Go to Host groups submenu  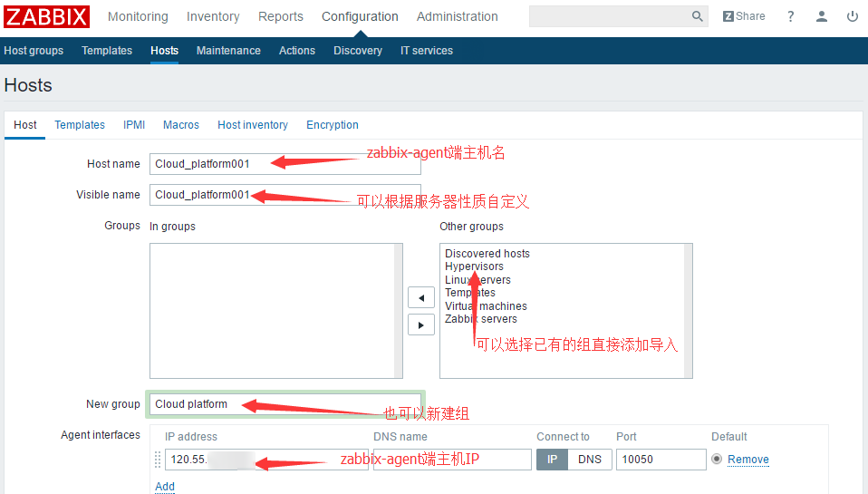(34, 51)
